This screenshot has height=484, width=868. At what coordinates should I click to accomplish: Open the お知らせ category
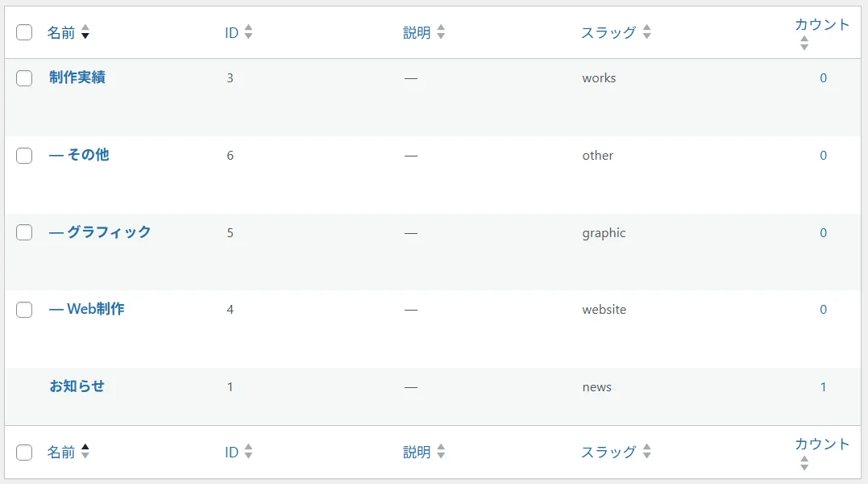point(76,386)
